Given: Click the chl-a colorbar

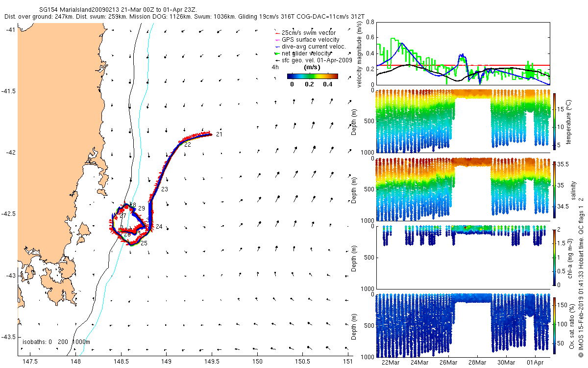Looking at the screenshot, I should pos(554,257).
